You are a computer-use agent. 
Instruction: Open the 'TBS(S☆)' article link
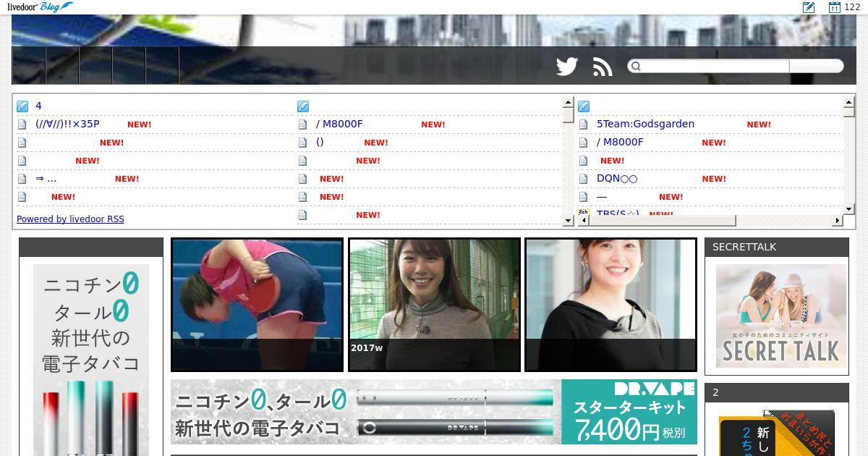[x=618, y=213]
